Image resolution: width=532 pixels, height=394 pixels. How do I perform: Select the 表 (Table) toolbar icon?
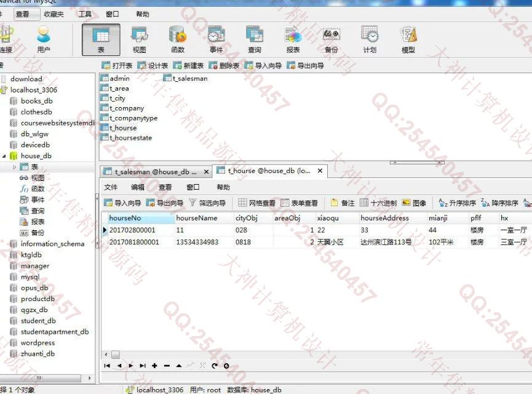[x=101, y=40]
